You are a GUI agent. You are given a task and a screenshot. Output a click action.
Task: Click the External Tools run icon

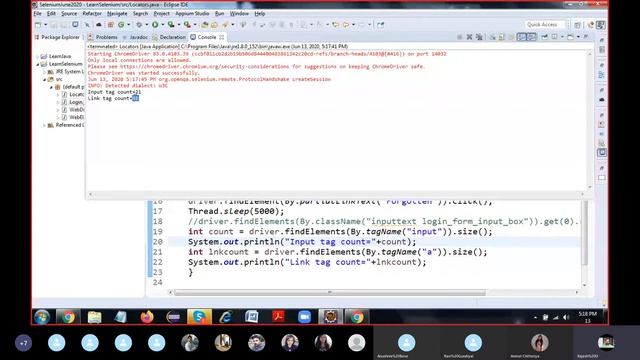187,25
